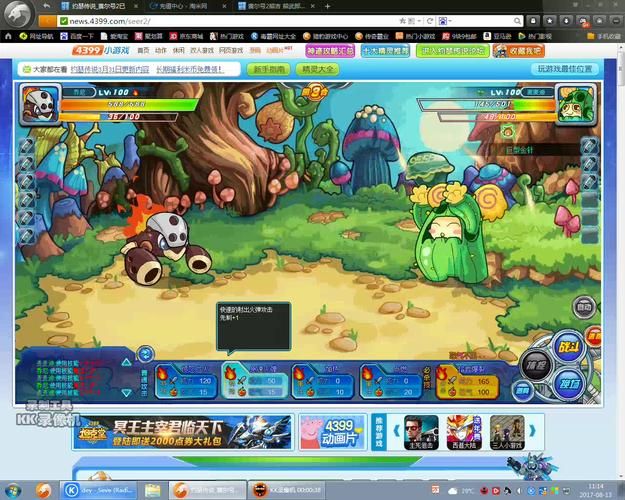
Task: Open the 4399动画片 Peppa Pig banner
Action: point(333,432)
